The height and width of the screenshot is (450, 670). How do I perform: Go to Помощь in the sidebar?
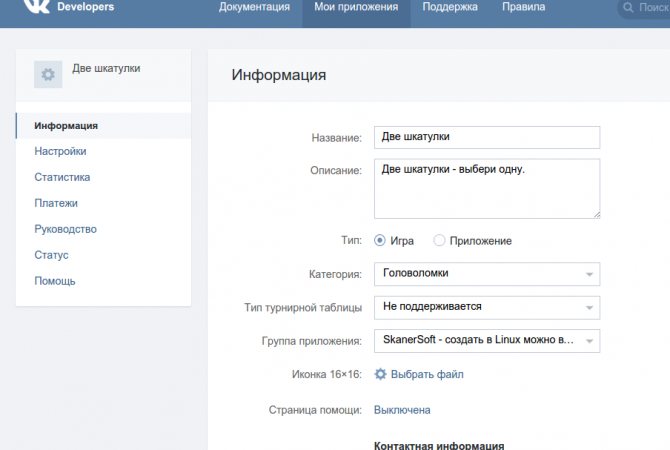tap(55, 281)
